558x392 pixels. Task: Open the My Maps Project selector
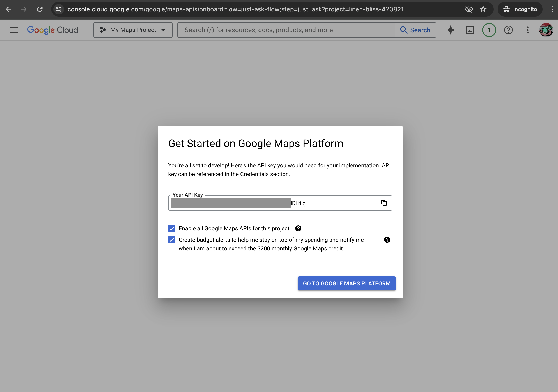[133, 30]
